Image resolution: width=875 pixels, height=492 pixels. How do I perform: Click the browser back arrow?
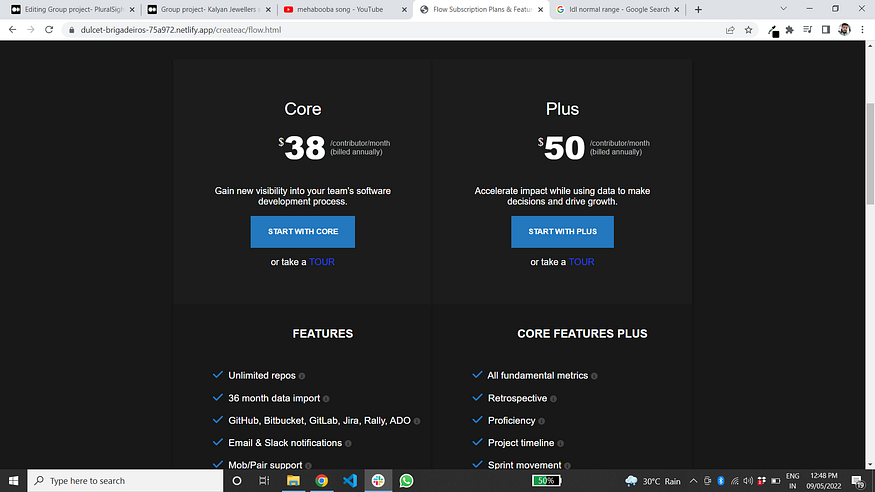pyautogui.click(x=12, y=30)
